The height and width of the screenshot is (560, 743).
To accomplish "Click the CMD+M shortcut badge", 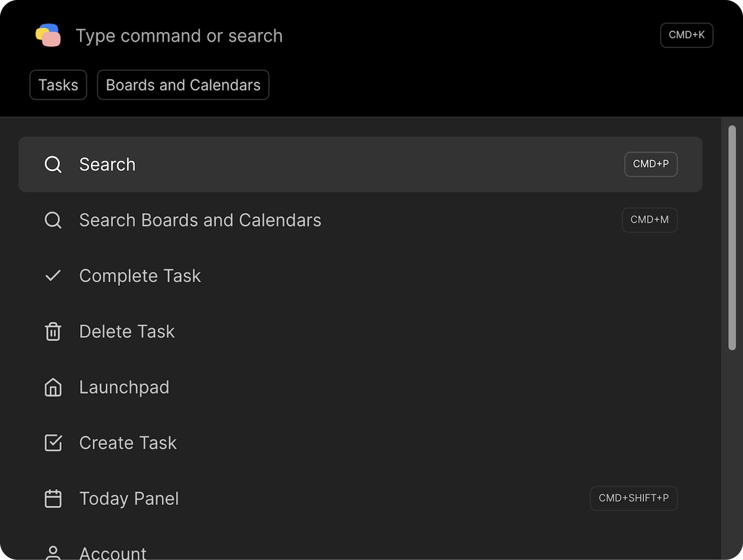I will [x=649, y=220].
